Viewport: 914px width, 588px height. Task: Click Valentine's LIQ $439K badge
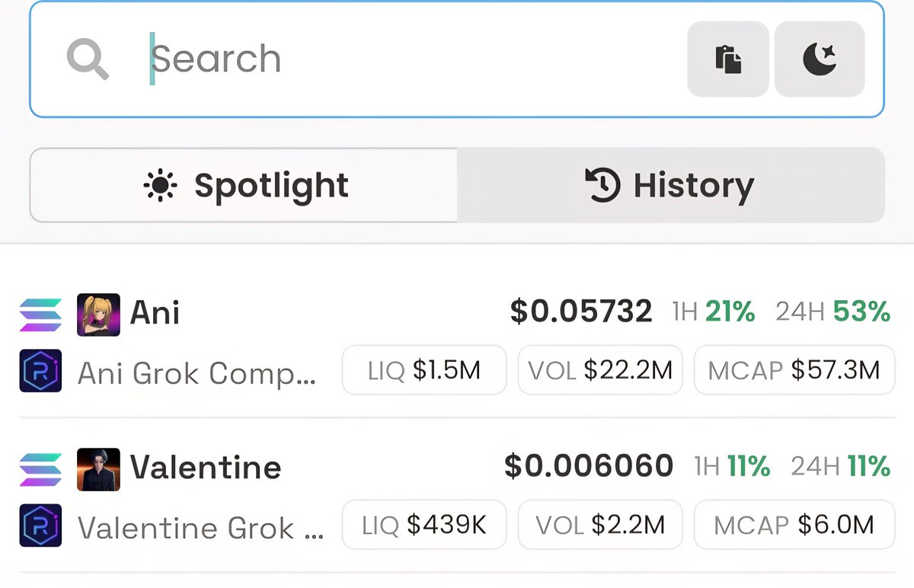423,525
